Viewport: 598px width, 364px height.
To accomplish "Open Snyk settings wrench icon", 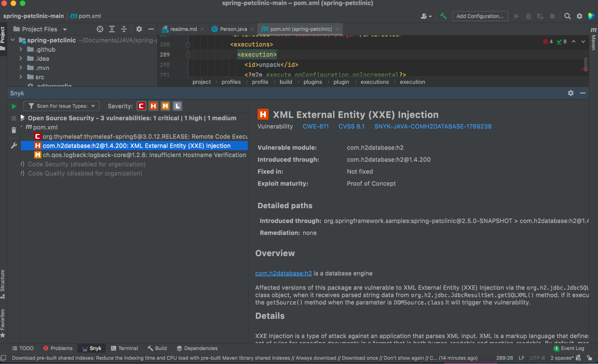I will [14, 146].
